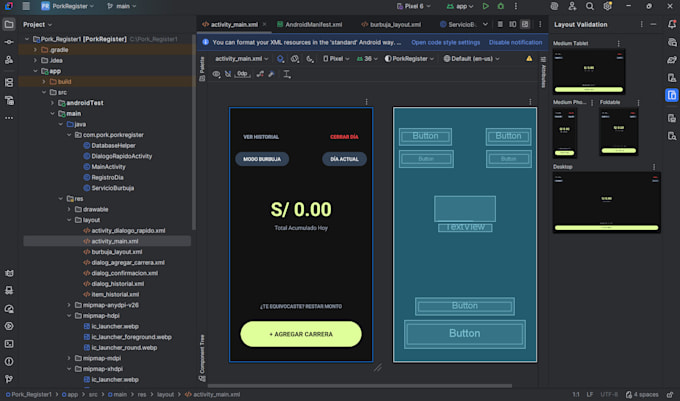Run the app with the green play icon
This screenshot has width=680, height=401.
(x=486, y=6)
